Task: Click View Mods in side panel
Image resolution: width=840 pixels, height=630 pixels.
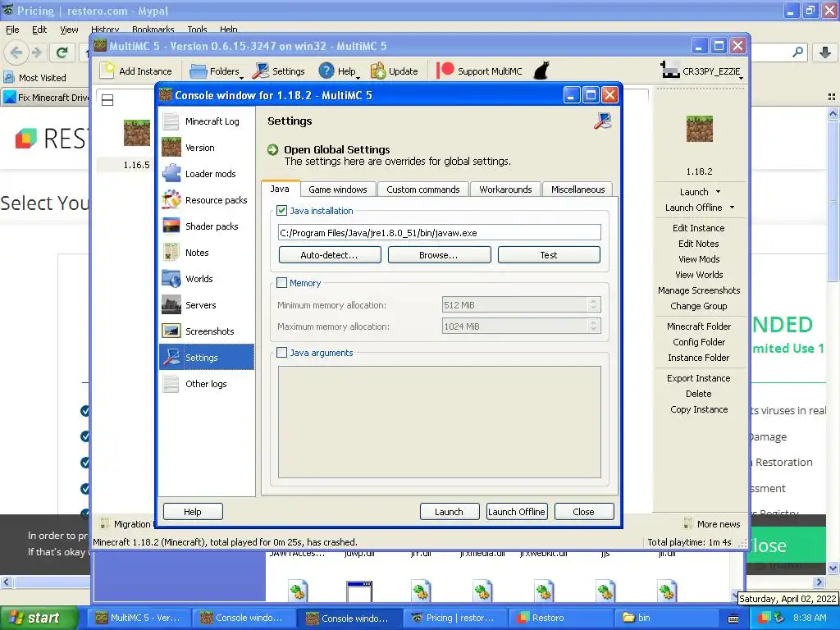Action: pos(699,258)
